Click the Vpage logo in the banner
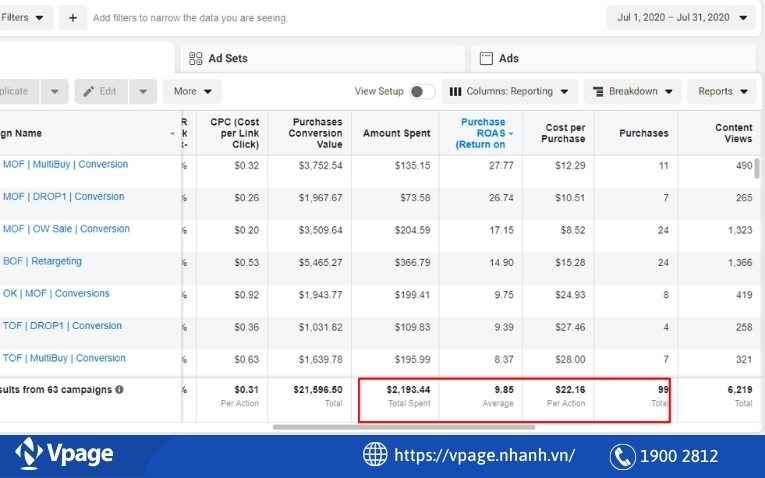Screen dimensions: 765x478 coord(64,454)
